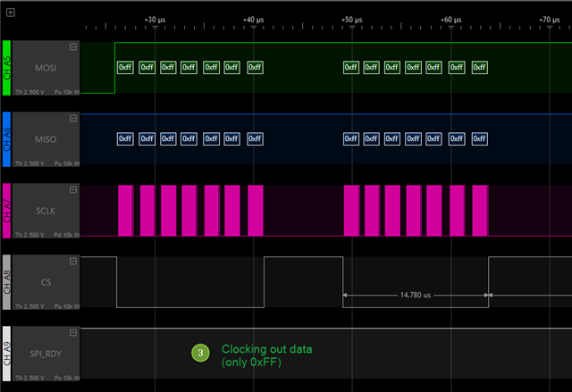Click the SPI_RDY channel name

46,354
